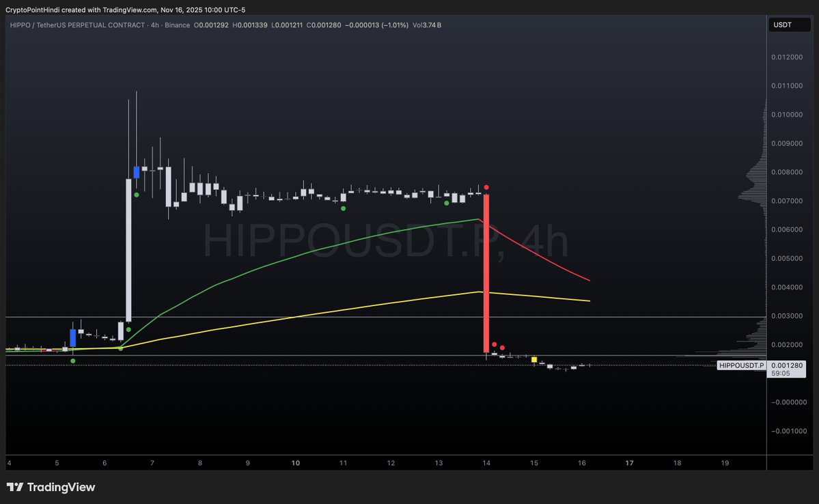Select the red sell marker dot above the crash candle
The height and width of the screenshot is (504, 819).
pyautogui.click(x=486, y=186)
